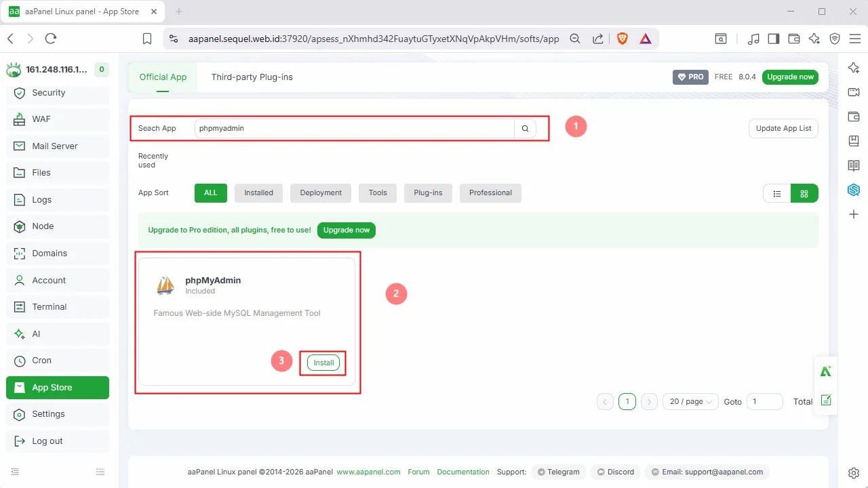Open Files in the sidebar

58,173
